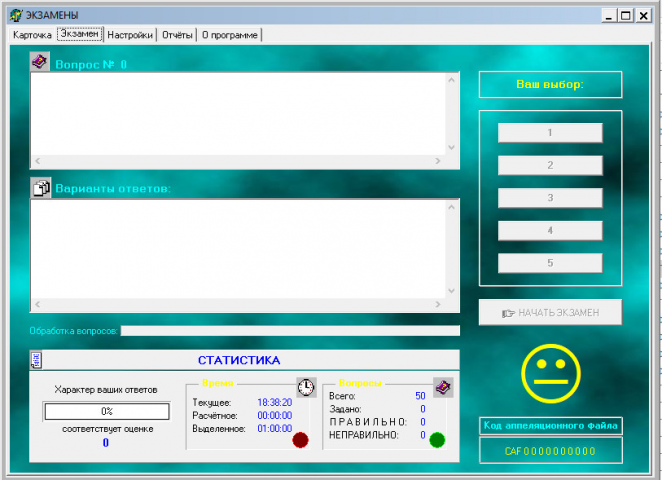Click the Задано count value
Screen dimensions: 662x480
423,409
